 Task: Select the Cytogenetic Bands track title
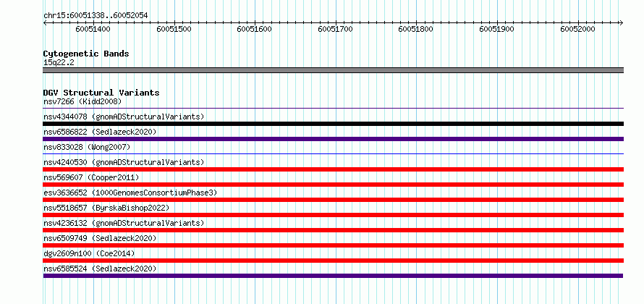pos(86,54)
